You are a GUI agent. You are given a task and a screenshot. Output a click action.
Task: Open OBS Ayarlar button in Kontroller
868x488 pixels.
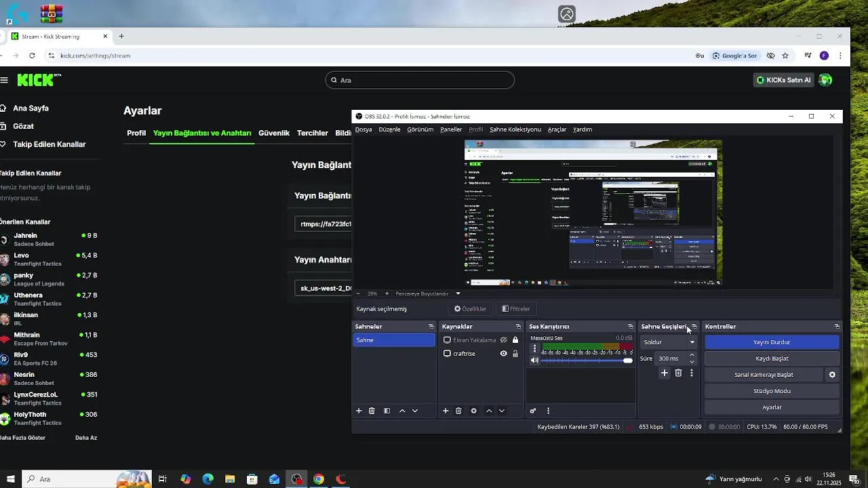[772, 407]
